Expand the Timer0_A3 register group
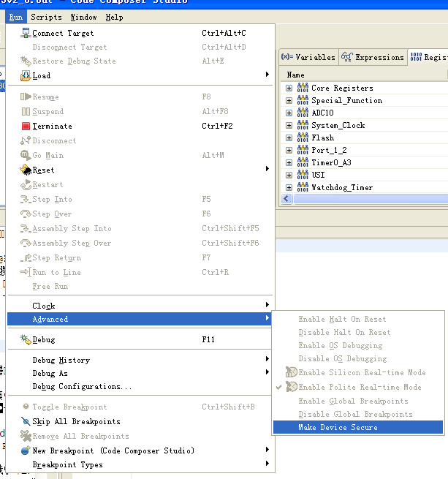This screenshot has height=479, width=448. pos(289,163)
